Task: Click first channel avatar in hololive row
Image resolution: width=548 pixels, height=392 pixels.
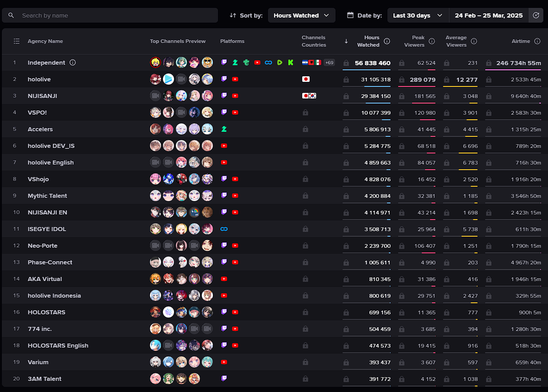Action: click(x=156, y=79)
